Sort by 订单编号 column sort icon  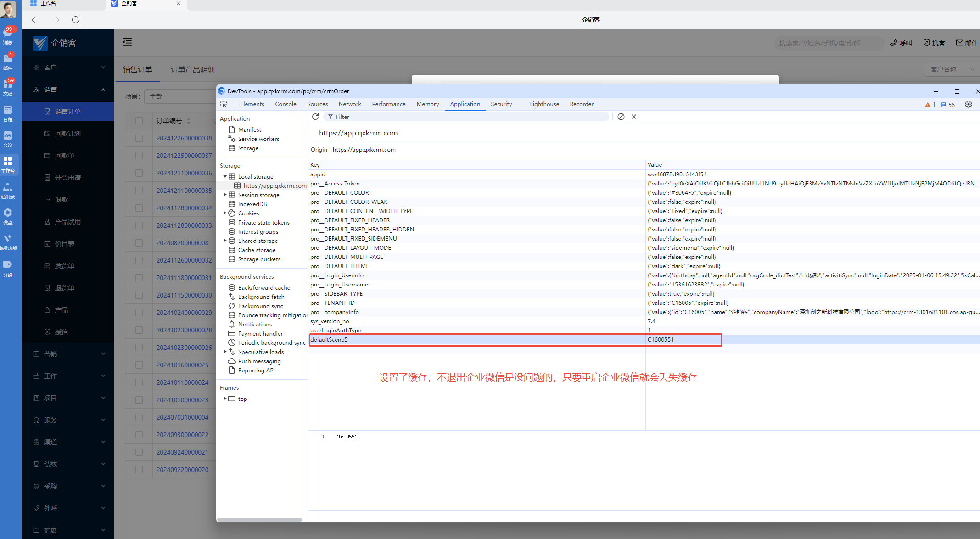(189, 121)
